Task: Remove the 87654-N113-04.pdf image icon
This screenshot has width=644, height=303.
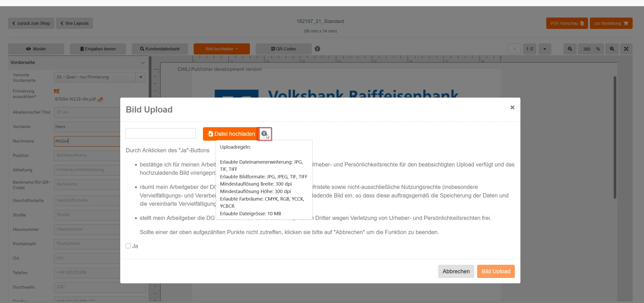Action: (100, 99)
